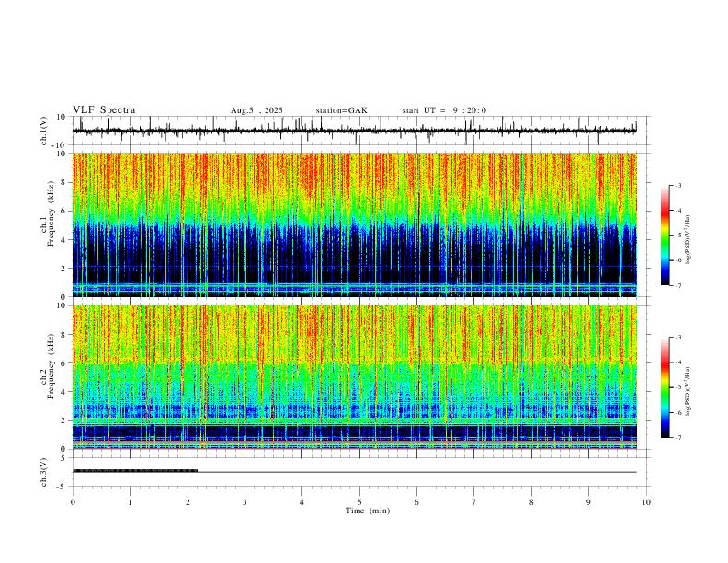Click time axis tick label "0"
Viewport: 728px width, 563px height.
click(x=73, y=502)
